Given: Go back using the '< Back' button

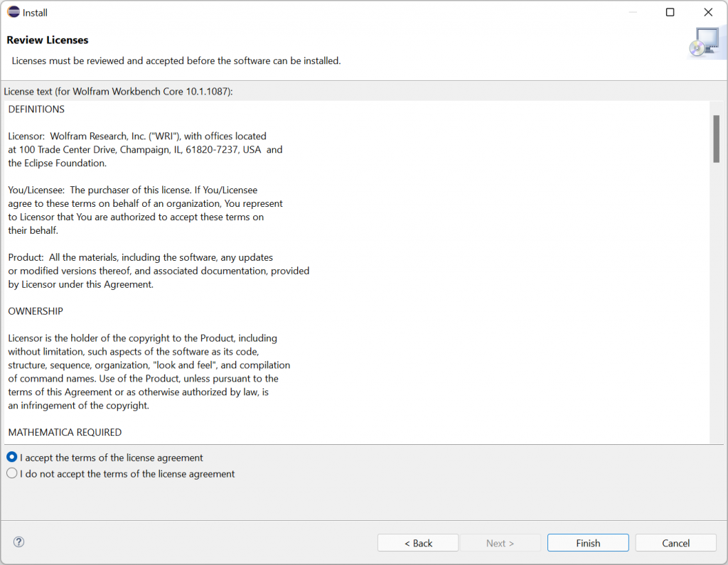Looking at the screenshot, I should pos(418,542).
